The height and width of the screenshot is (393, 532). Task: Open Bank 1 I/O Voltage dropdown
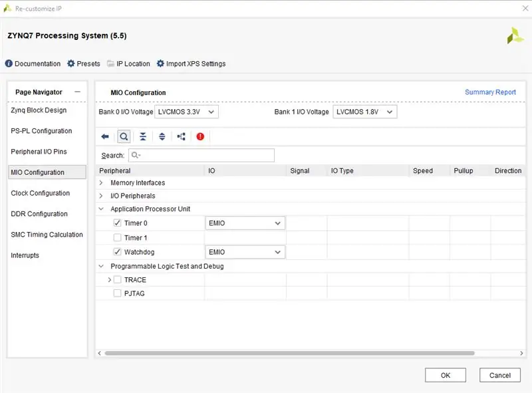(364, 112)
